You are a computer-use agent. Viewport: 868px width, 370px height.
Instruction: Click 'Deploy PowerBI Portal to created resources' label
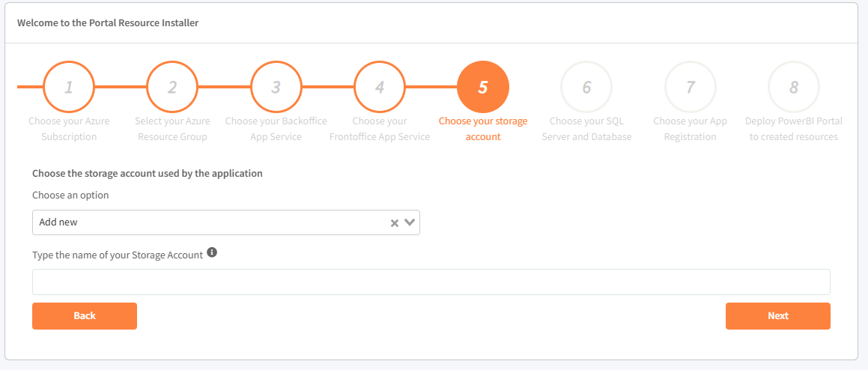[794, 129]
